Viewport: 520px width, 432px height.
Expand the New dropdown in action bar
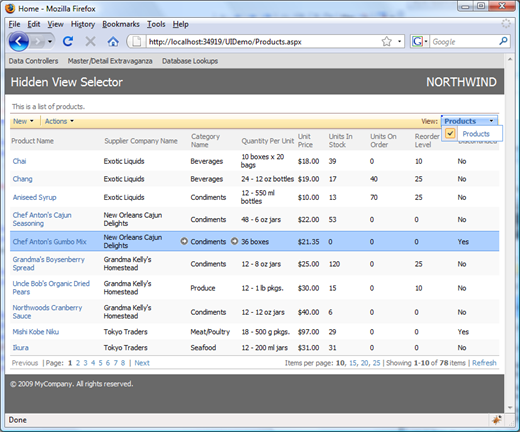tap(23, 121)
